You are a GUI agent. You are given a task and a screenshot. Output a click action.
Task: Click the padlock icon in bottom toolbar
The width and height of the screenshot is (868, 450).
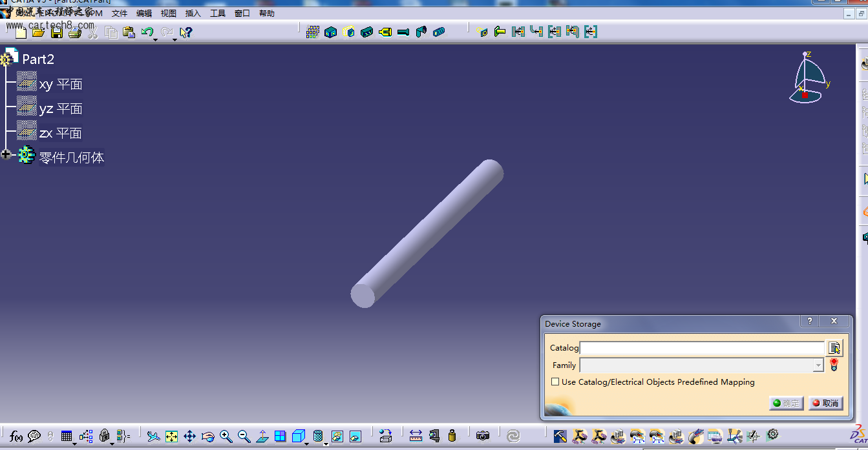(104, 436)
